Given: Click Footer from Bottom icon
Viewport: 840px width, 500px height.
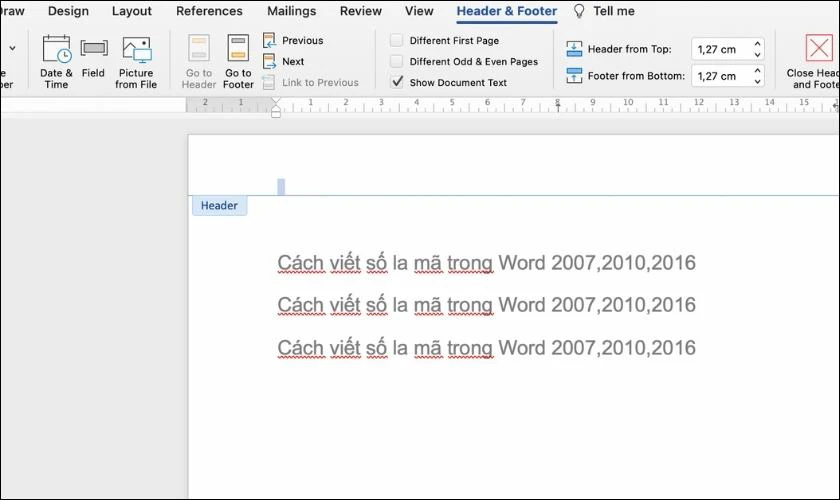Looking at the screenshot, I should point(574,76).
